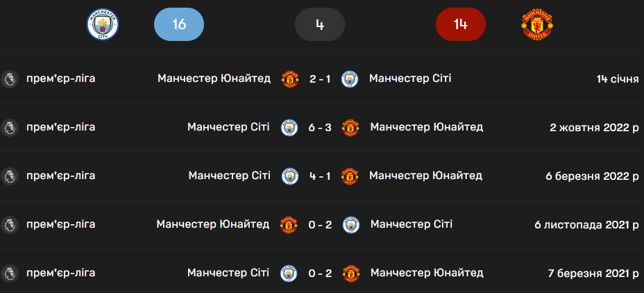Click Premier League icon in the 14 січня row

point(9,78)
